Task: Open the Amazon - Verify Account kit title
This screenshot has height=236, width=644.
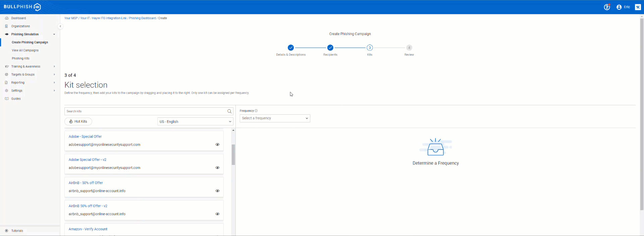Action: pos(88,229)
